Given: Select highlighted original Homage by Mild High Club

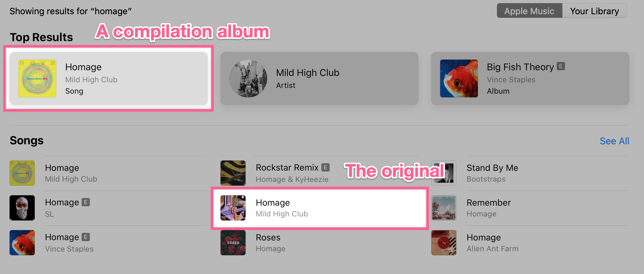Looking at the screenshot, I should [319, 208].
